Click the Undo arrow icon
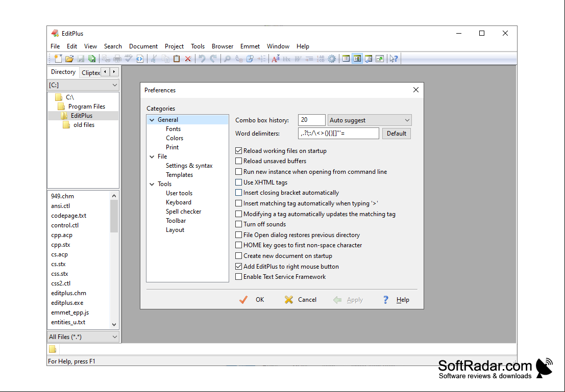Screen dimensions: 565x392 click(202, 59)
